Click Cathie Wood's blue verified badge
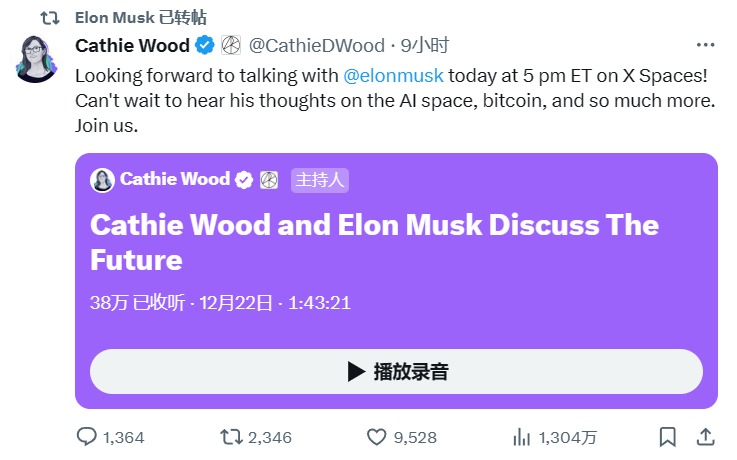The image size is (737, 460). click(x=206, y=45)
